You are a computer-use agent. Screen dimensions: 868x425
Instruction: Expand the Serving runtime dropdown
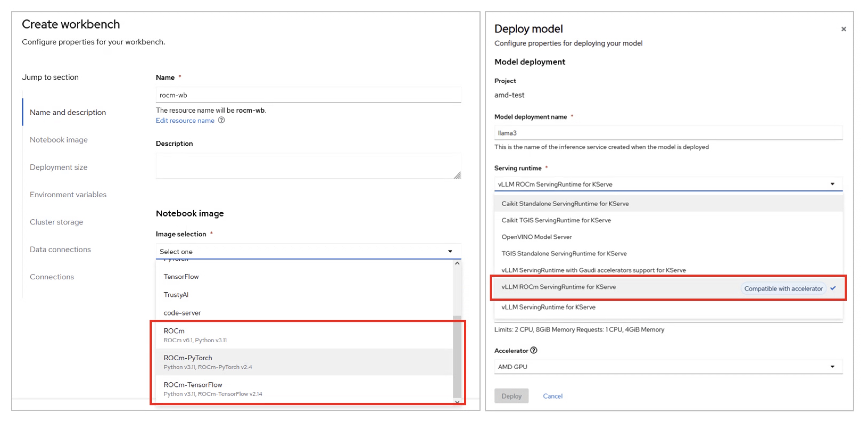(x=668, y=184)
